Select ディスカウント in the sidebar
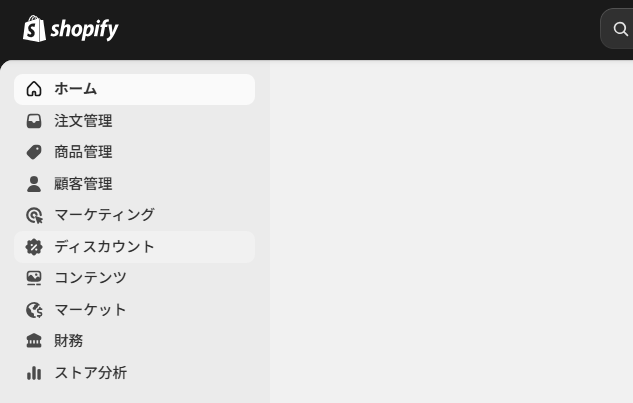Viewport: 633px width, 403px height. coord(104,247)
